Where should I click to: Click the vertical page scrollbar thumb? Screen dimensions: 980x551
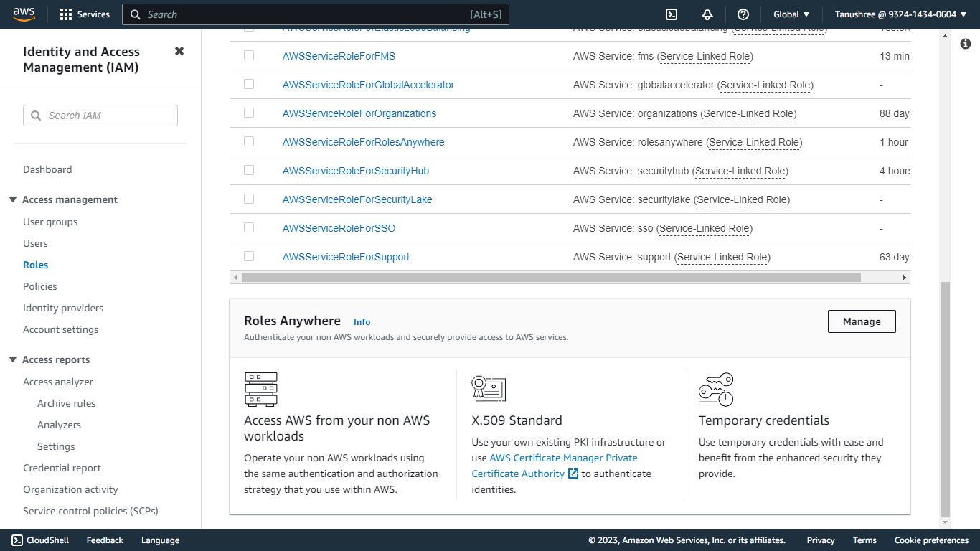(x=945, y=398)
